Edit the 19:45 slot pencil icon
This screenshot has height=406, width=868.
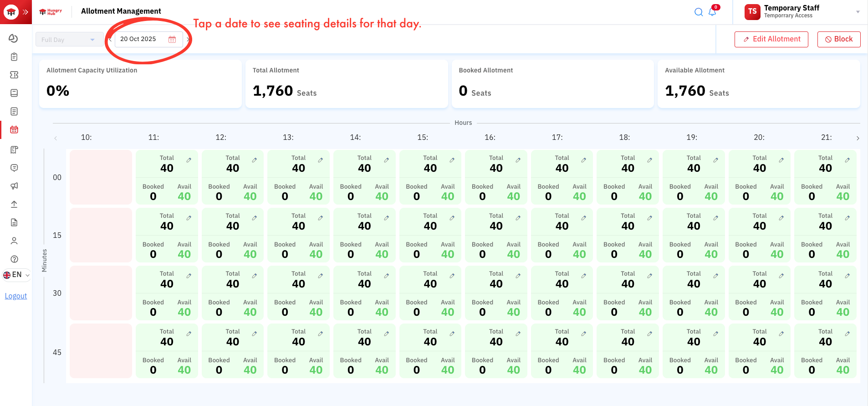[715, 334]
